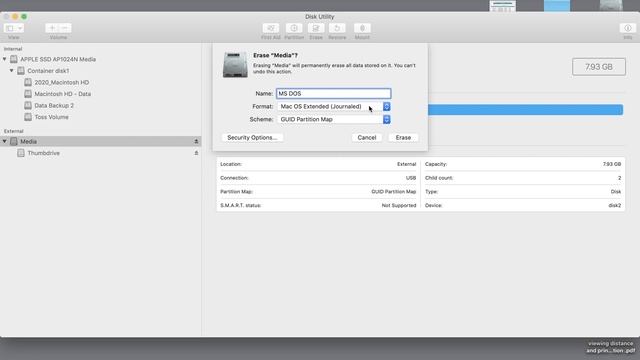
Task: Eject the Thumbdrive volume in sidebar
Action: (196, 153)
